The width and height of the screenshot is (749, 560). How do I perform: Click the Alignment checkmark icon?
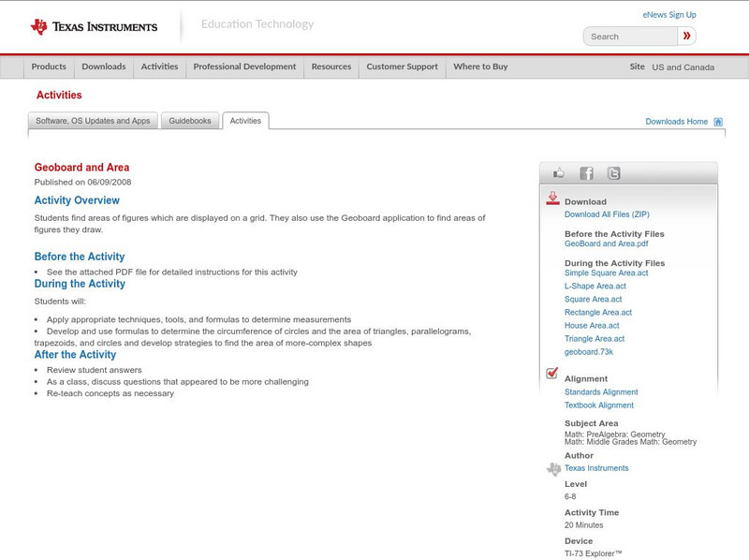[x=551, y=373]
